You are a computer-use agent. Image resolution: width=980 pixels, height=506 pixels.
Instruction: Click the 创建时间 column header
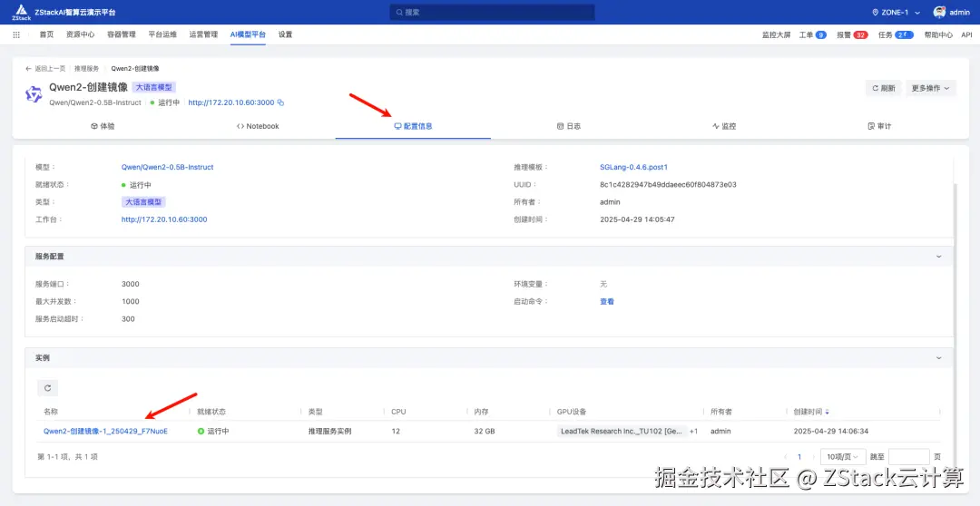808,412
